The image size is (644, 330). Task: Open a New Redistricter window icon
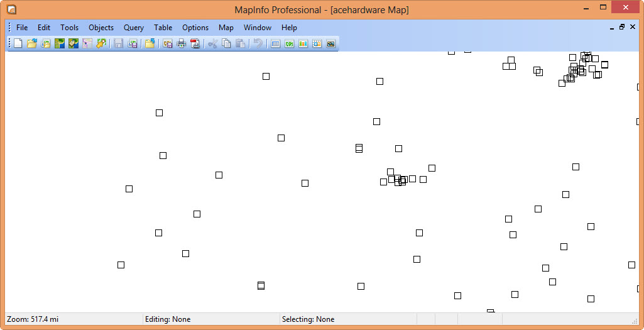click(330, 43)
